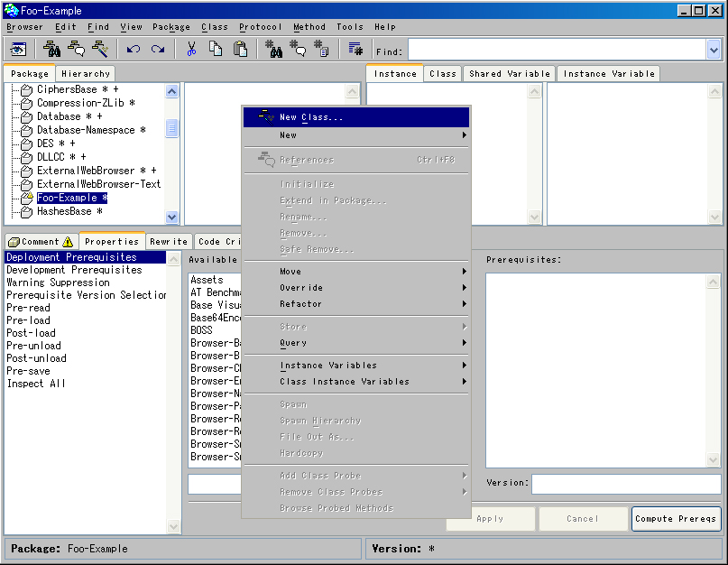This screenshot has width=728, height=565.
Task: Click the Foo-Example package icon in tree
Action: click(26, 199)
